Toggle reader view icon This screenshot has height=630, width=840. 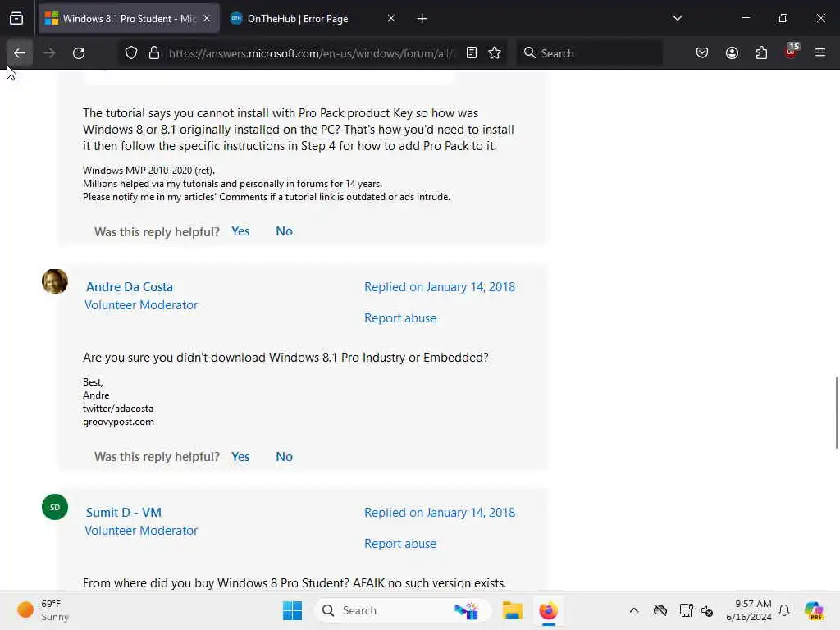(472, 53)
